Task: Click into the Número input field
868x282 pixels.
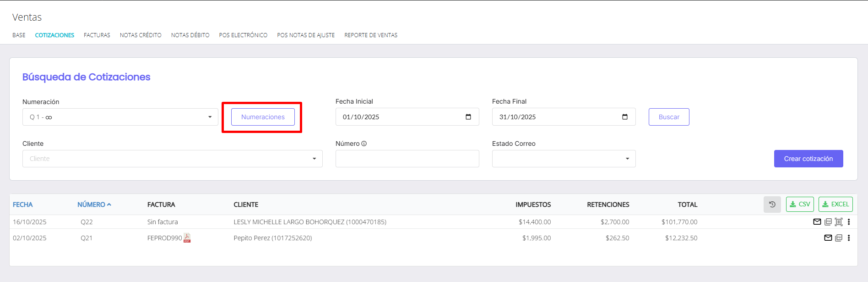Action: [x=407, y=159]
